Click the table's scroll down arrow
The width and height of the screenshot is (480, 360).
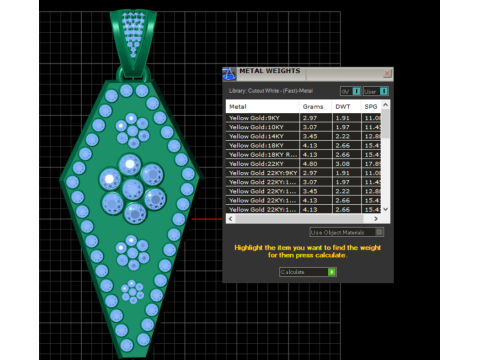386,209
